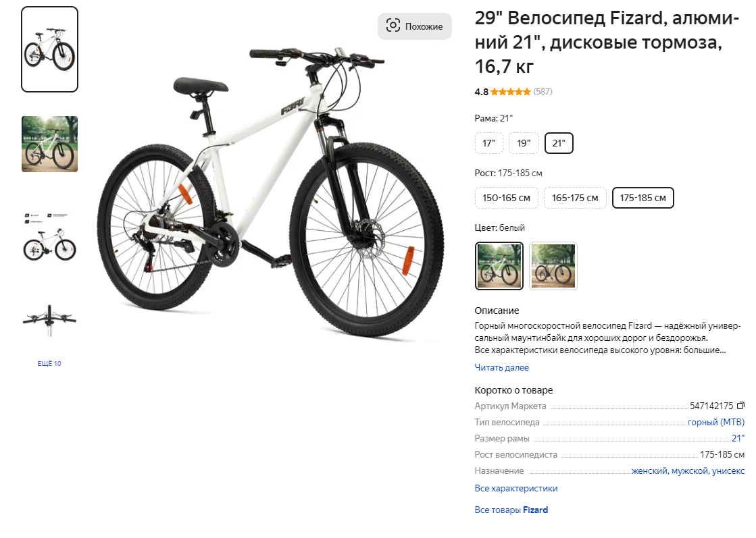Click the similar-items camera icon
Screen dimensions: 756x538
[393, 26]
